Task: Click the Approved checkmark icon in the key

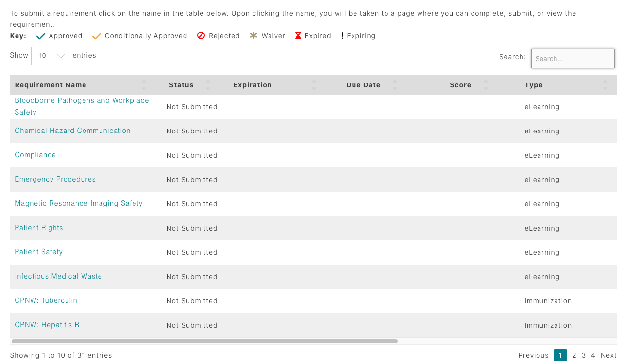Action: [40, 35]
